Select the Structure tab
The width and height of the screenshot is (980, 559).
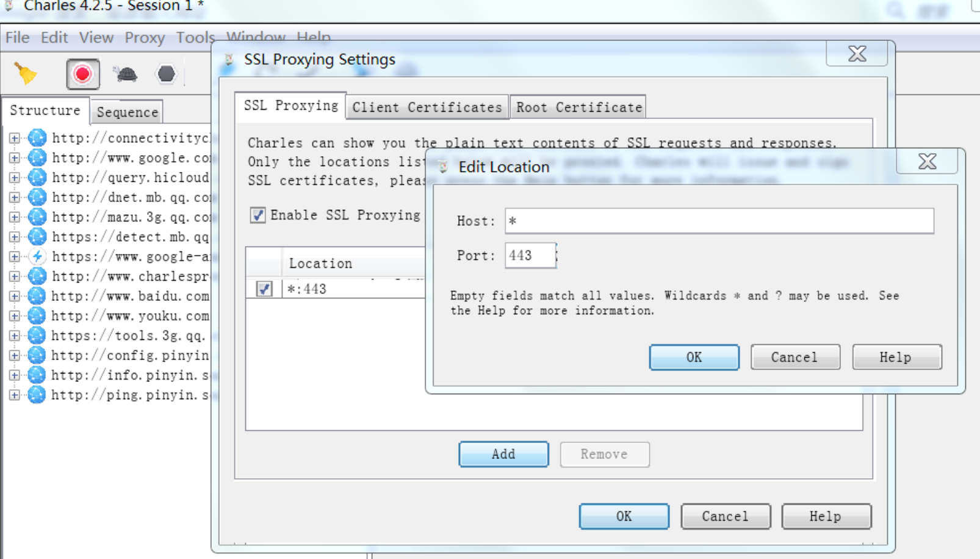point(45,110)
